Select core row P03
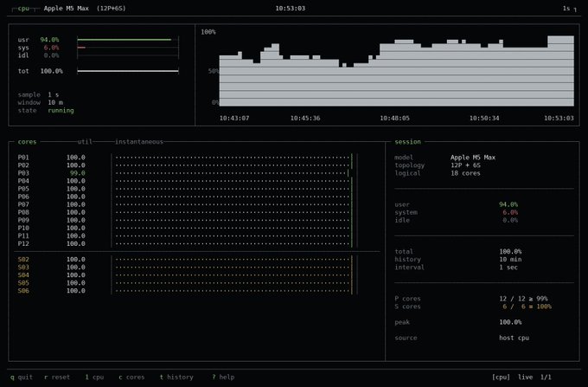This screenshot has width=588, height=387. (188, 173)
